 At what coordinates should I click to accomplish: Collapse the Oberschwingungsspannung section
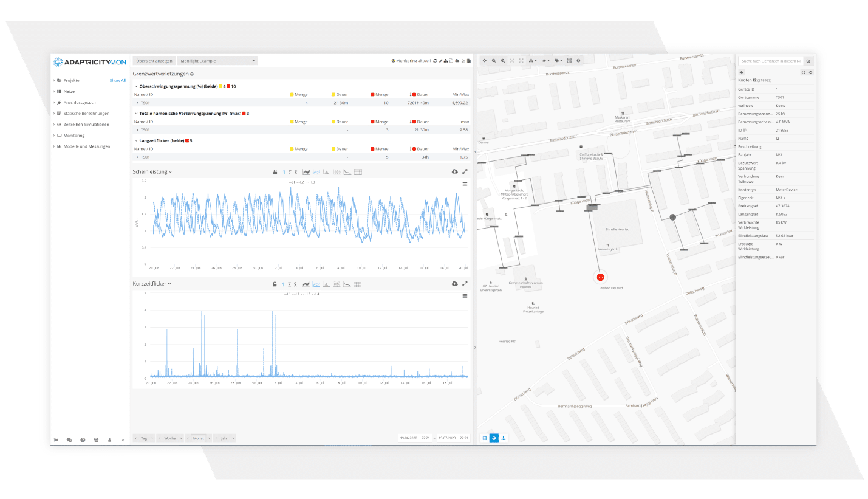pyautogui.click(x=136, y=86)
